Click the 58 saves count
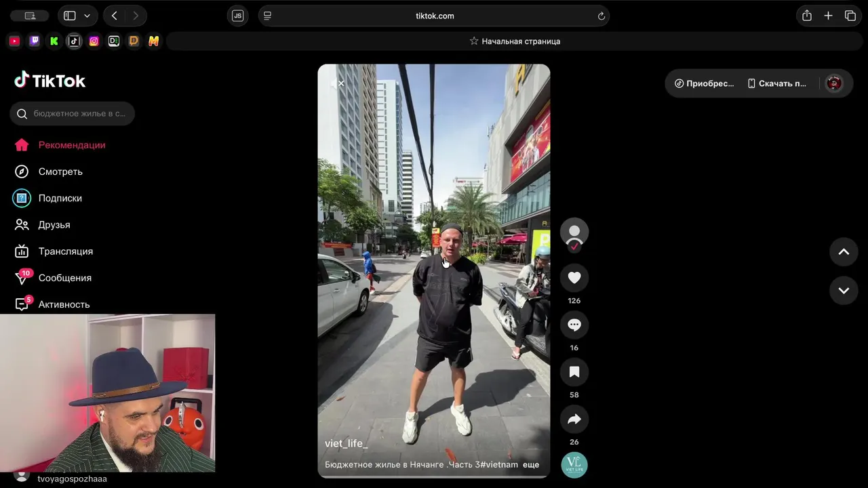This screenshot has height=488, width=868. pyautogui.click(x=574, y=394)
